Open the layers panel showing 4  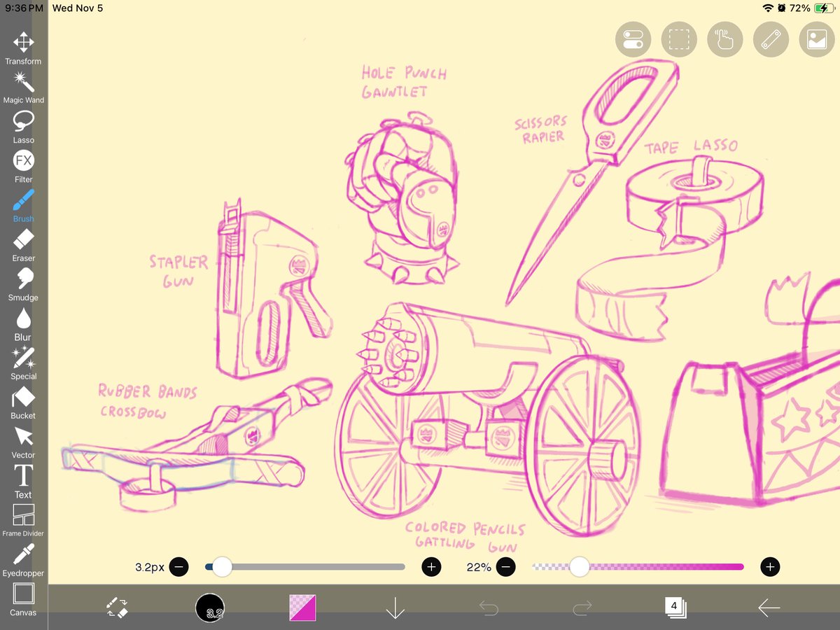tap(675, 608)
